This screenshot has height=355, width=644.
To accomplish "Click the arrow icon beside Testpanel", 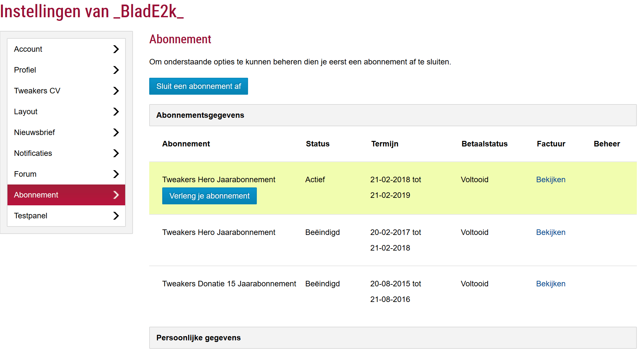I will click(x=116, y=216).
